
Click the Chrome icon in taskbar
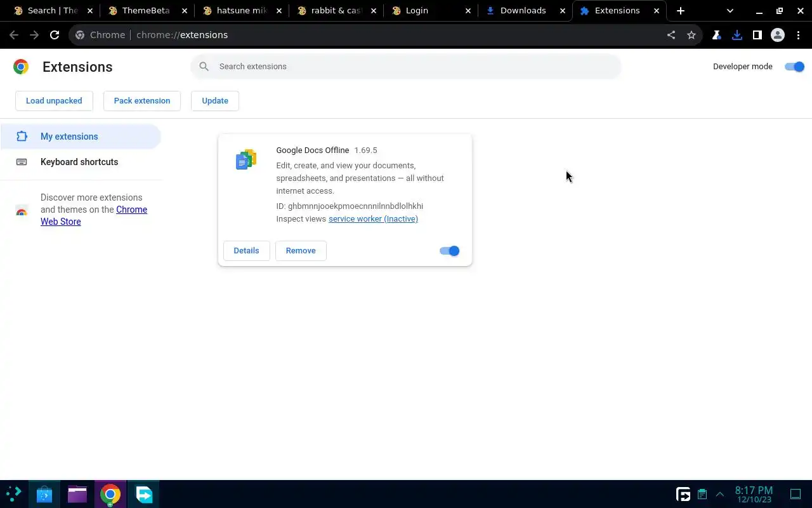click(110, 494)
